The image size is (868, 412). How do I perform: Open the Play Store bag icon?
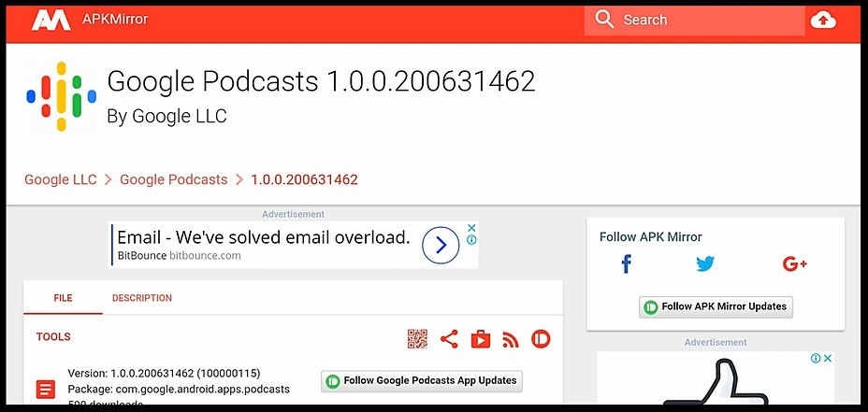(x=481, y=339)
